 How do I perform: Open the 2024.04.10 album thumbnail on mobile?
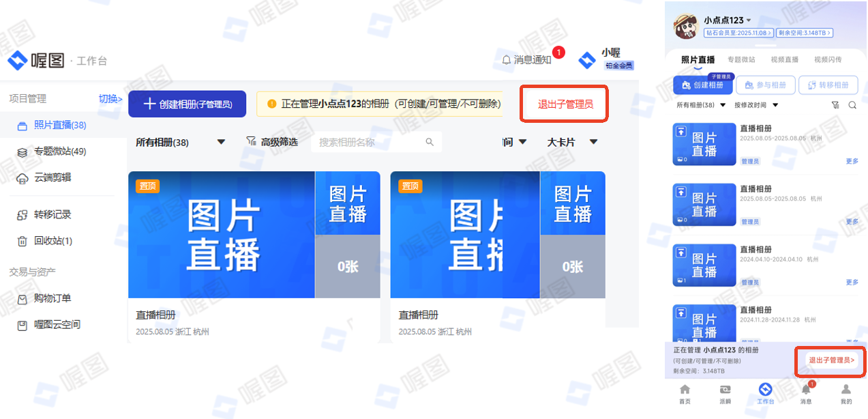[x=704, y=265]
